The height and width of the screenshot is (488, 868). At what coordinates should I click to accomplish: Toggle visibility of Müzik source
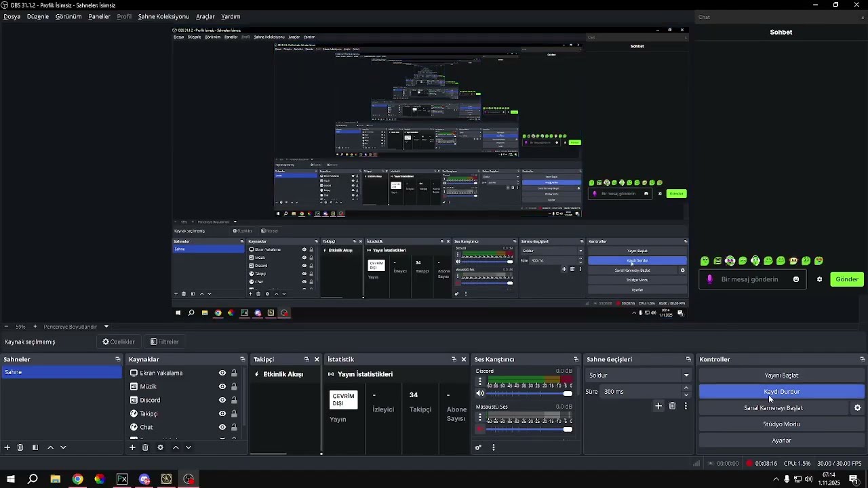tap(222, 386)
